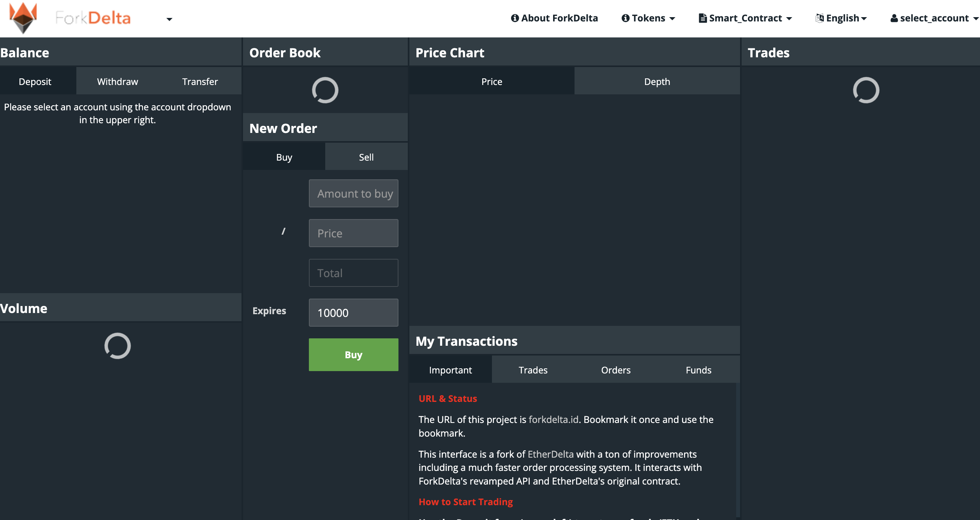
Task: Open the English language dropdown
Action: point(841,18)
